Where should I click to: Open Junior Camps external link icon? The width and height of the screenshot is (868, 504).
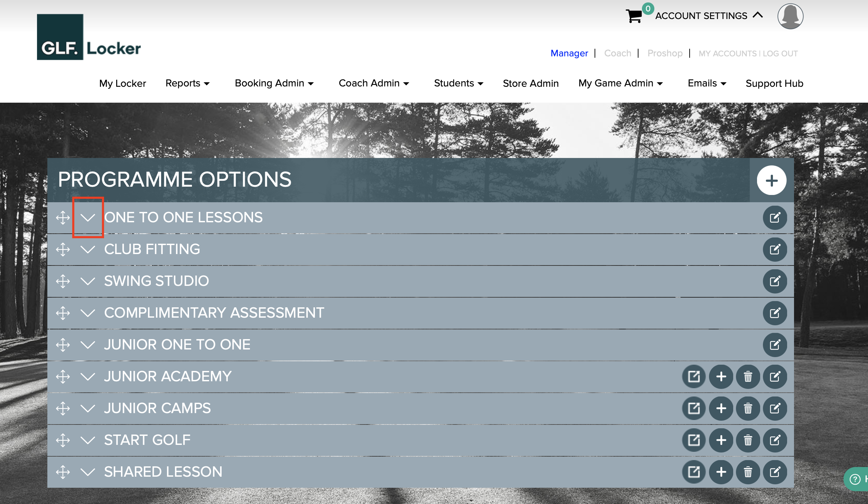click(694, 408)
